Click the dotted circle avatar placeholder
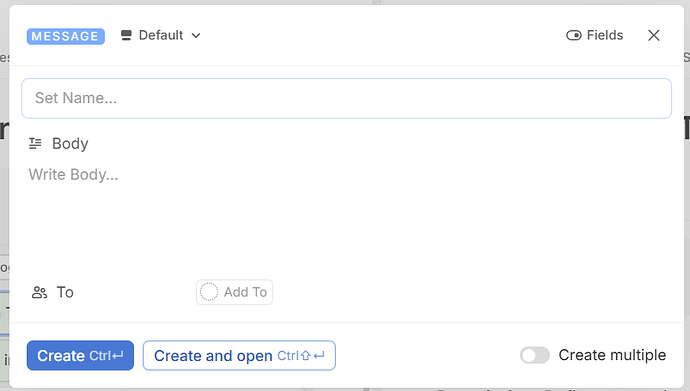This screenshot has width=690, height=391. click(x=209, y=292)
